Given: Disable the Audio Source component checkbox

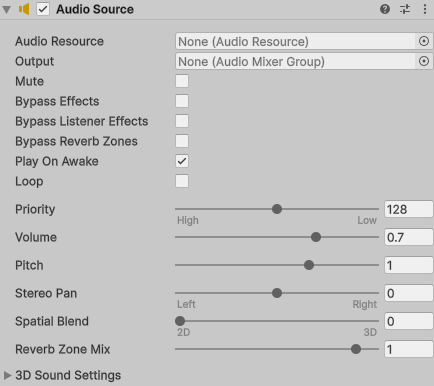Looking at the screenshot, I should 43,9.
